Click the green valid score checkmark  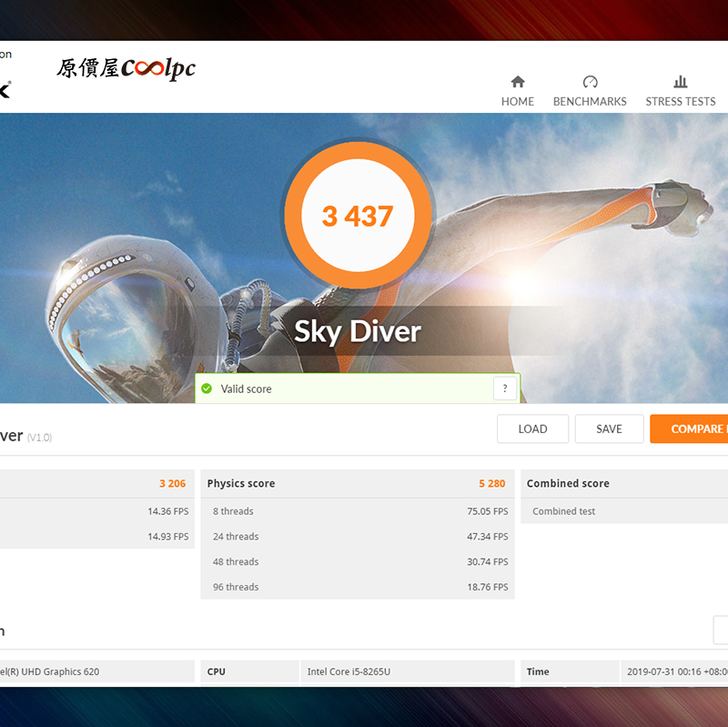tap(207, 389)
